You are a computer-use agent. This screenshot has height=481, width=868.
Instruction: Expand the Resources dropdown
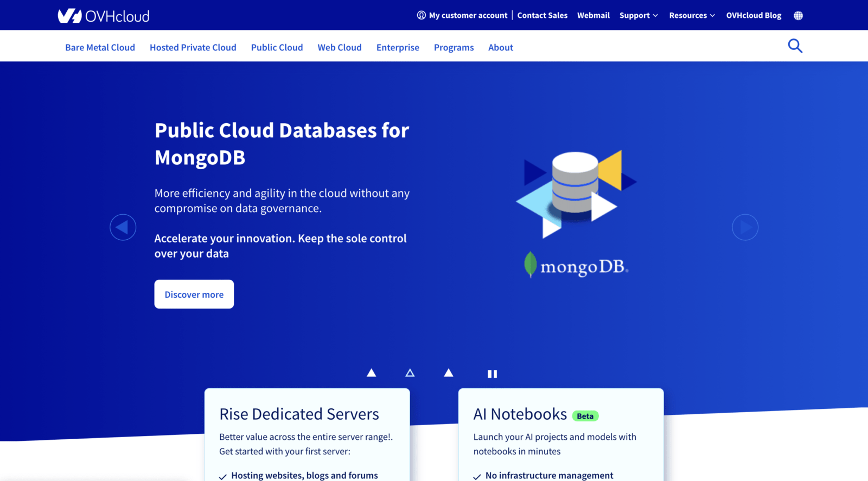point(692,15)
